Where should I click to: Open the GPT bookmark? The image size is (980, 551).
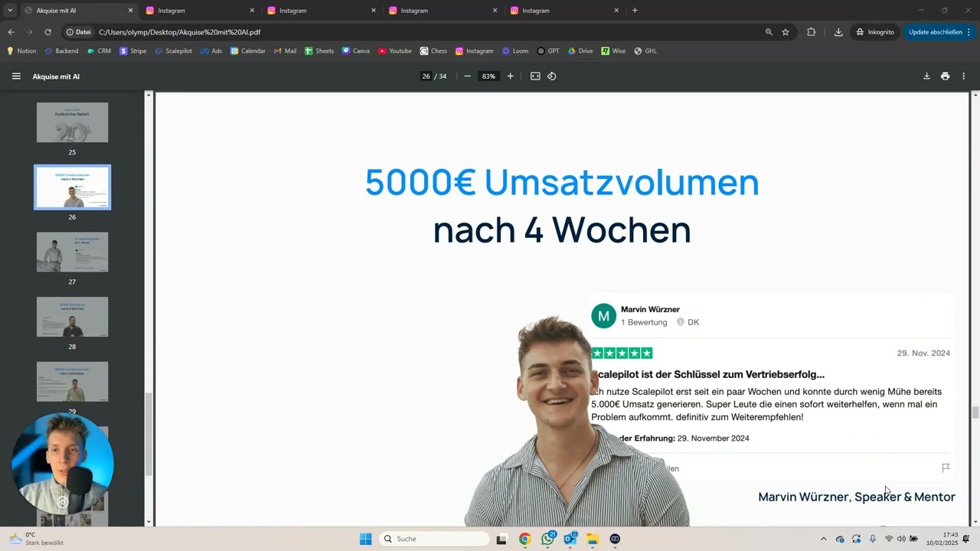tap(548, 51)
